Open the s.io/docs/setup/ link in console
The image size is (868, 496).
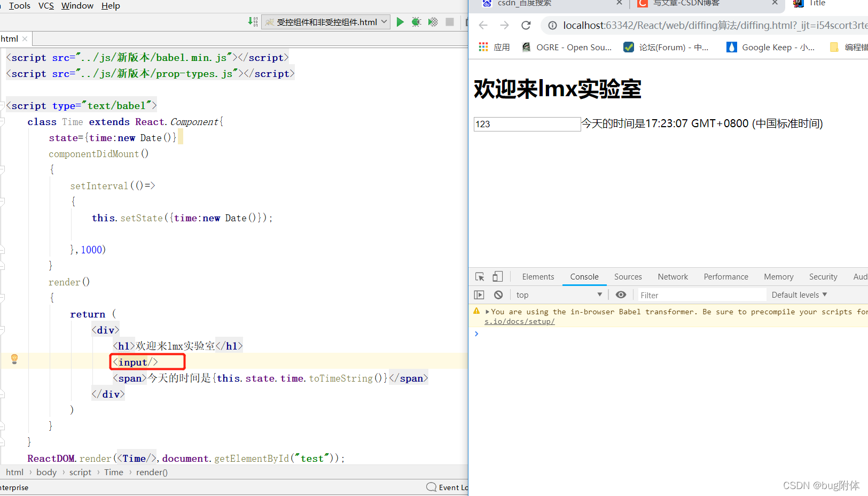519,321
